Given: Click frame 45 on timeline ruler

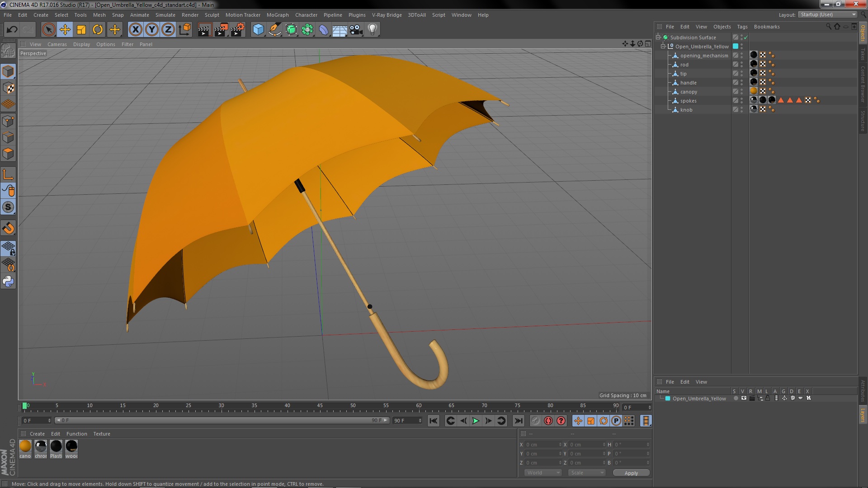Looking at the screenshot, I should tap(320, 406).
